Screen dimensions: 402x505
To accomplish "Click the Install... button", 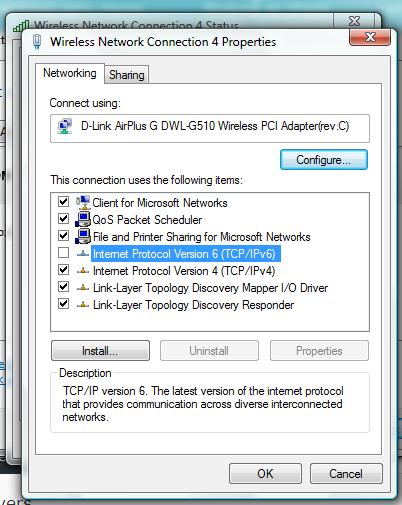I will (100, 351).
